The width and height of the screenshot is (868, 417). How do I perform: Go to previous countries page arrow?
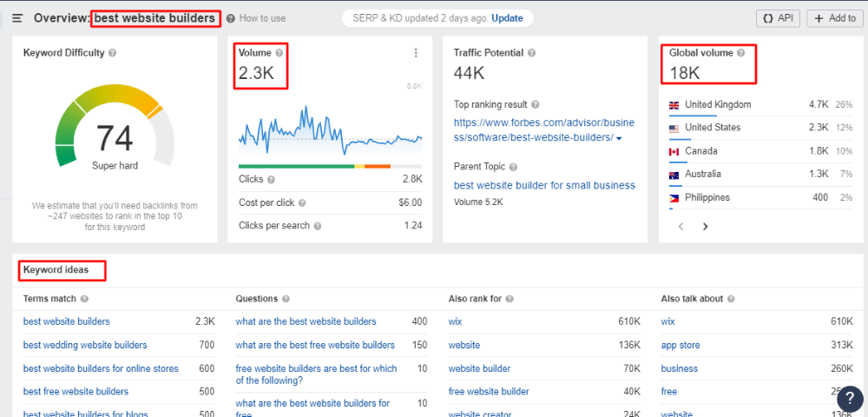click(681, 227)
